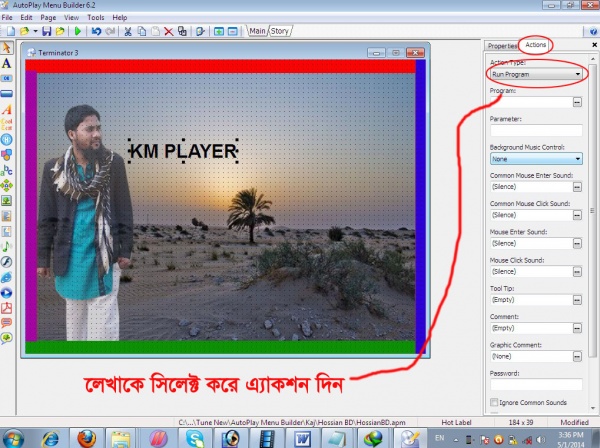Select the music note sound tool

(7, 247)
